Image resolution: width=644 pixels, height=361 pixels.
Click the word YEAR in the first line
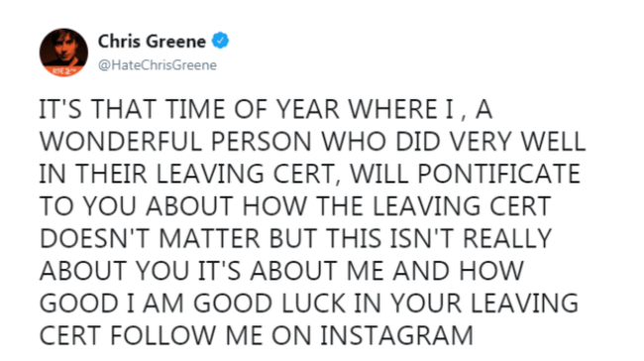[x=307, y=109]
